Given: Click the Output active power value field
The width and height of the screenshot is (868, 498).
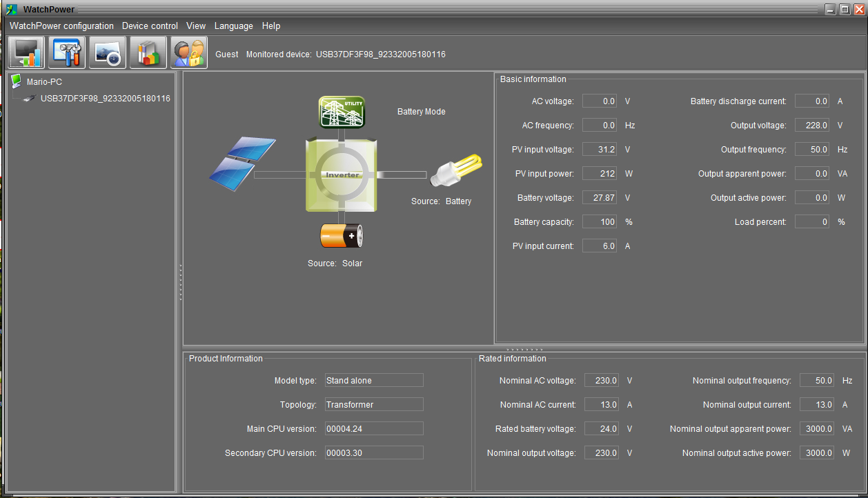Looking at the screenshot, I should [812, 198].
